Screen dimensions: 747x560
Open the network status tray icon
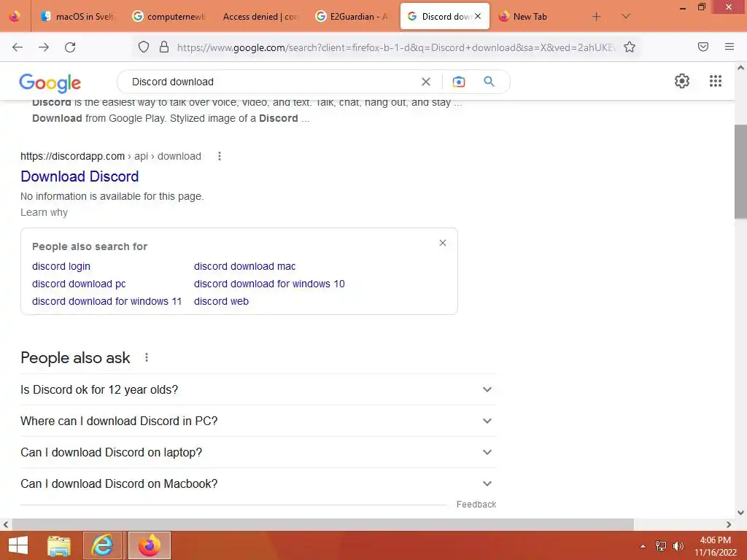[661, 546]
